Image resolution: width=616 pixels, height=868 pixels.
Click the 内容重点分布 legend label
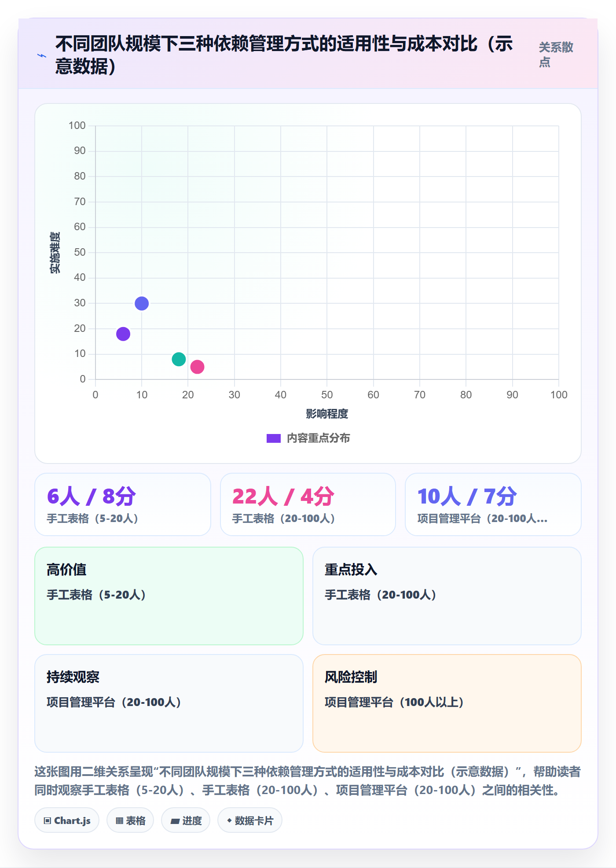[x=319, y=438]
